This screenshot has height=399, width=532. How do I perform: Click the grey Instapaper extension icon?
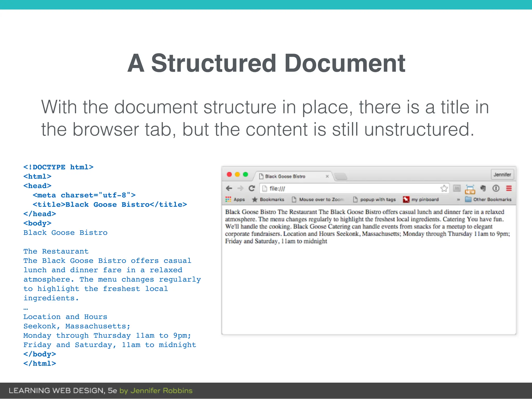[457, 188]
